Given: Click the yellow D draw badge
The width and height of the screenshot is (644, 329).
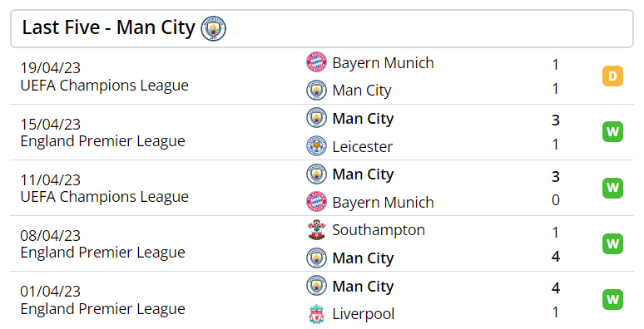Looking at the screenshot, I should point(612,76).
